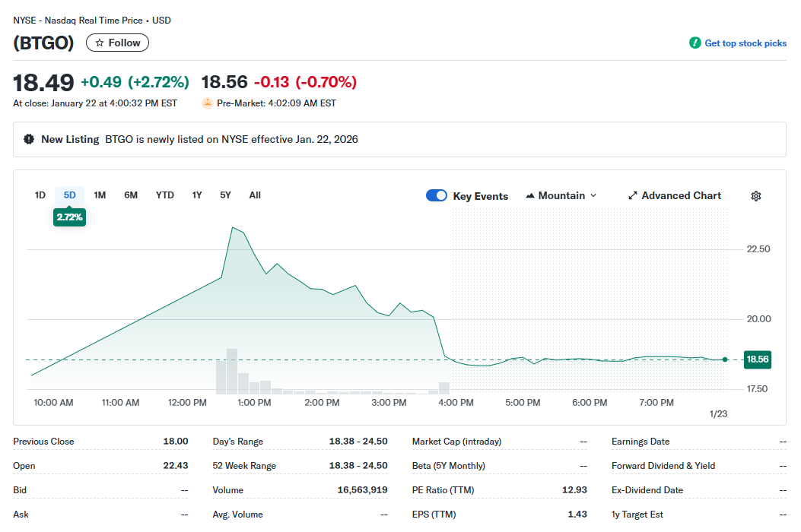
Task: Choose the YTD chart range
Action: coord(165,195)
